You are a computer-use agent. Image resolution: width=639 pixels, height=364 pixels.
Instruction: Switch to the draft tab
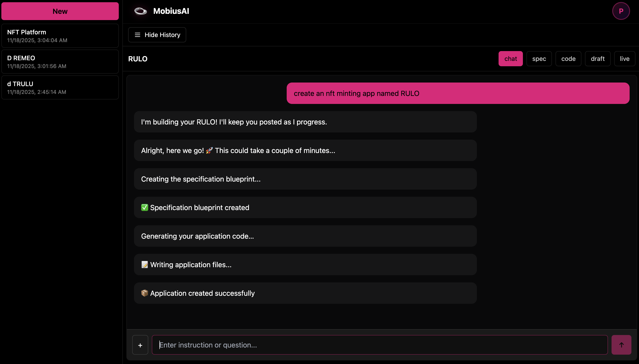597,59
